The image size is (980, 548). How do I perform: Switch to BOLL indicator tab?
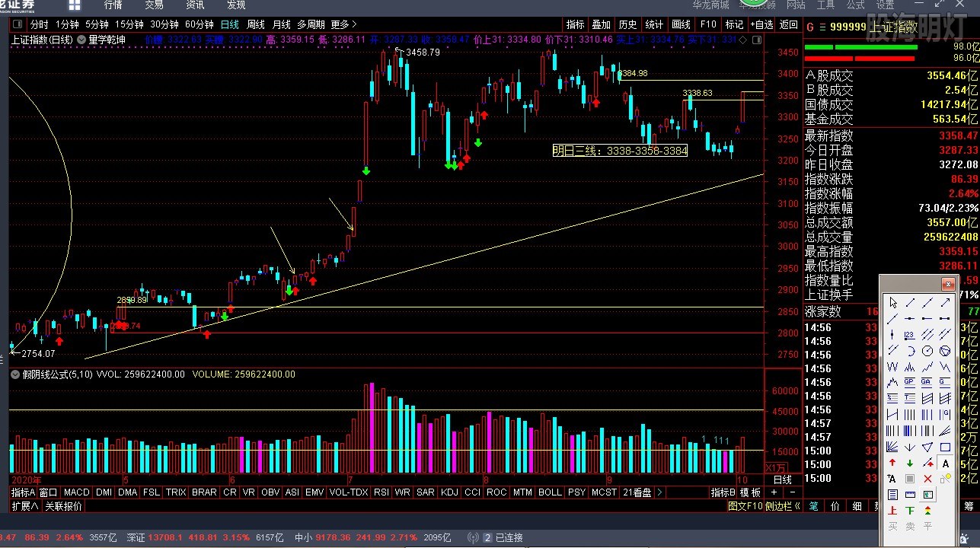pyautogui.click(x=550, y=492)
